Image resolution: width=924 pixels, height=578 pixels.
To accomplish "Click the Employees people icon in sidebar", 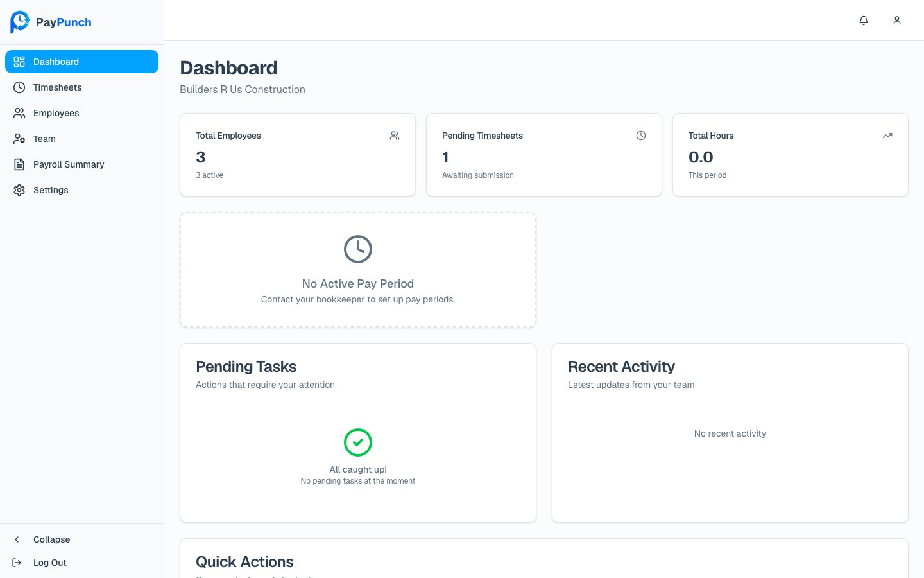I will 19,113.
